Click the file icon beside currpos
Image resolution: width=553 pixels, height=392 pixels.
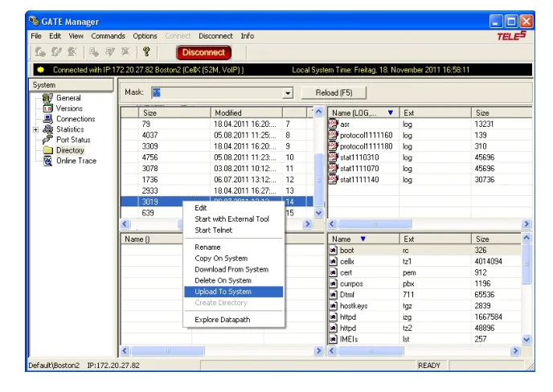(334, 284)
